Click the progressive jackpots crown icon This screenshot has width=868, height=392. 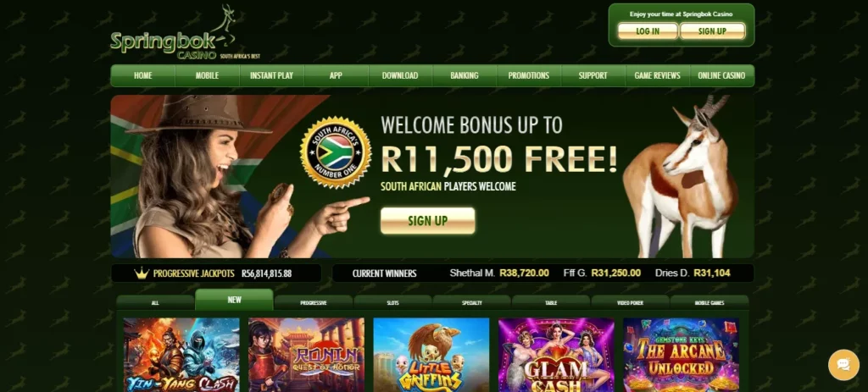tap(142, 273)
